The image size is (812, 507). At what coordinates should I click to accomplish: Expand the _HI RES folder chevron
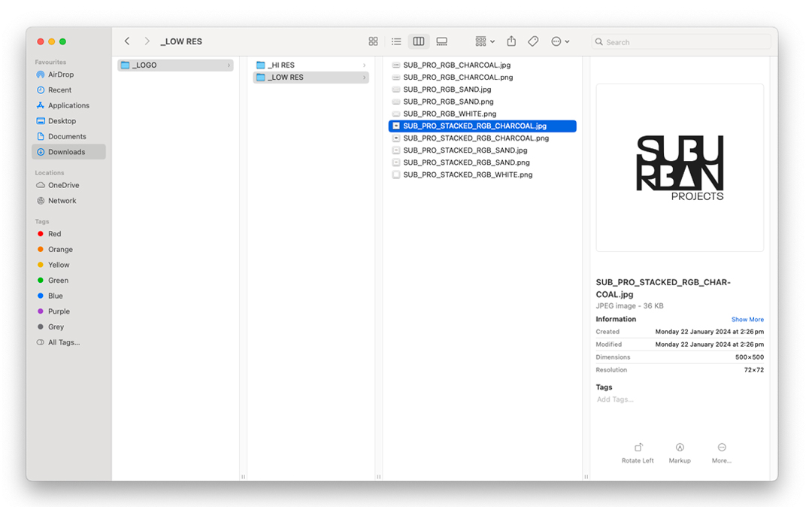(364, 65)
